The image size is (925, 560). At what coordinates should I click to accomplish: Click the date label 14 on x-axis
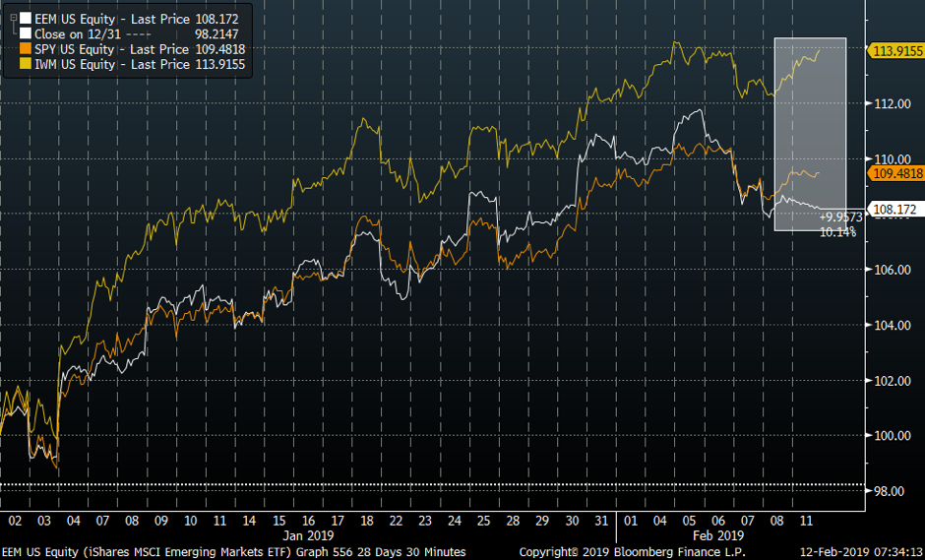click(x=249, y=521)
